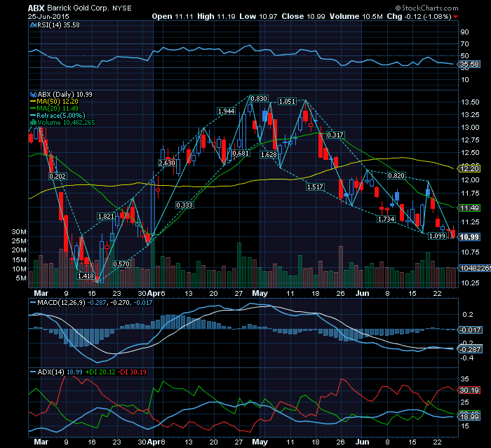Click the ABX (Daily) candlestick legend icon
Screen dimensions: 491x448
pos(33,94)
